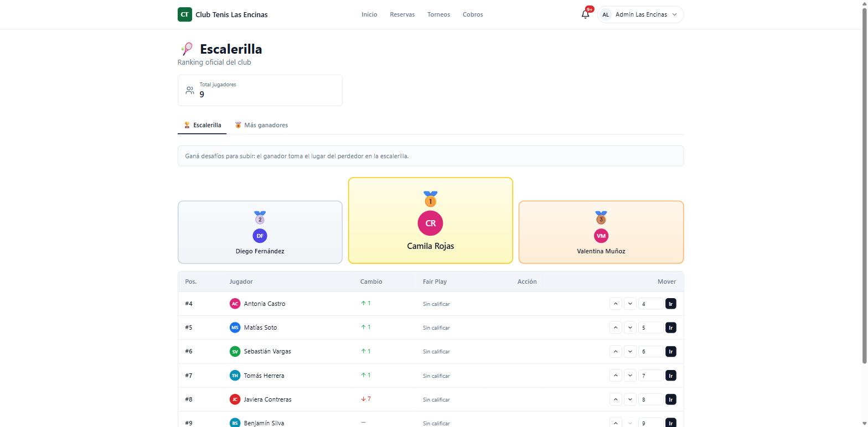868x427 pixels.
Task: Click the TH avatar of Tomás Herrera
Action: 235,376
